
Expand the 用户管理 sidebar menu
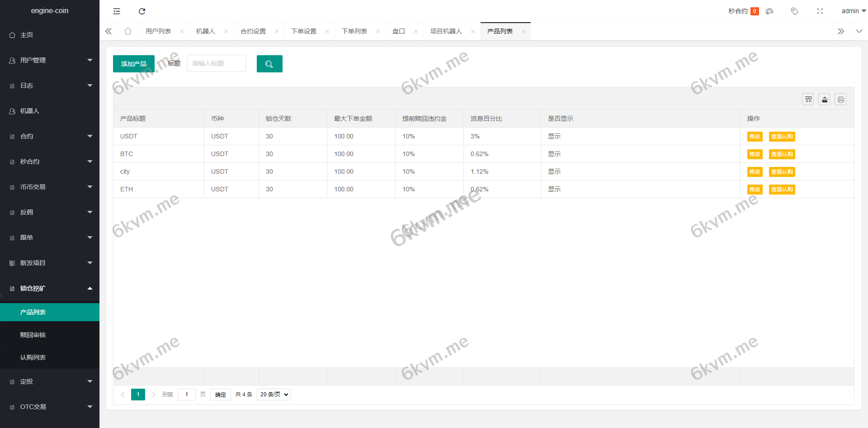point(50,60)
